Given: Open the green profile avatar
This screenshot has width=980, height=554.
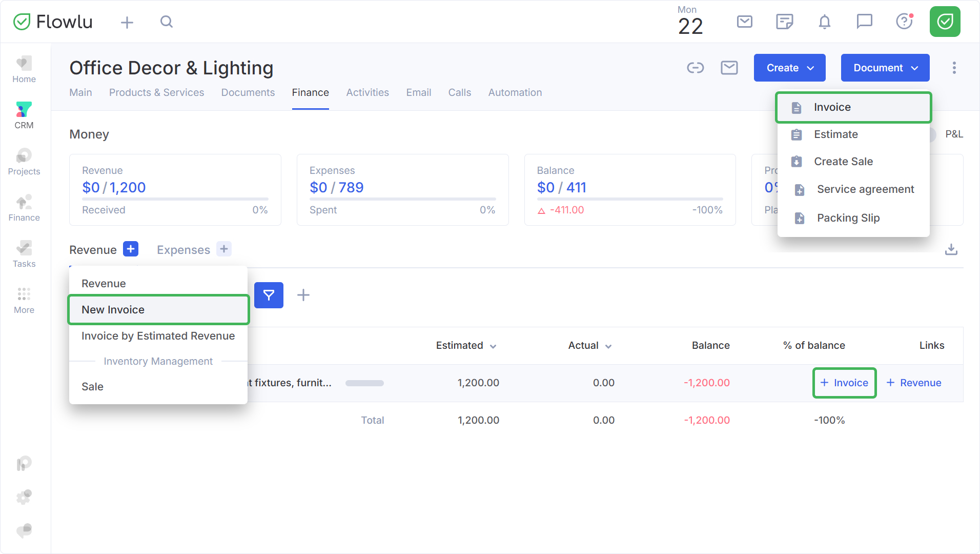Looking at the screenshot, I should coord(945,22).
